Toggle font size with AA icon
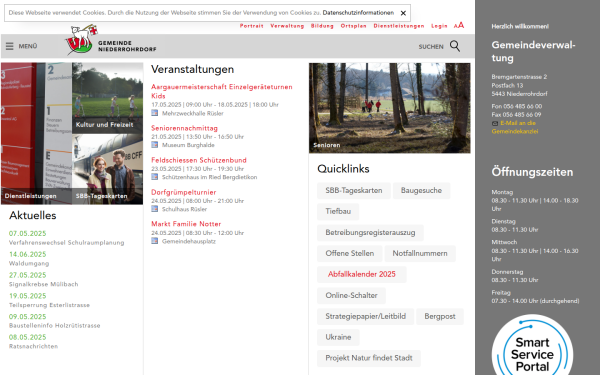 coord(459,25)
